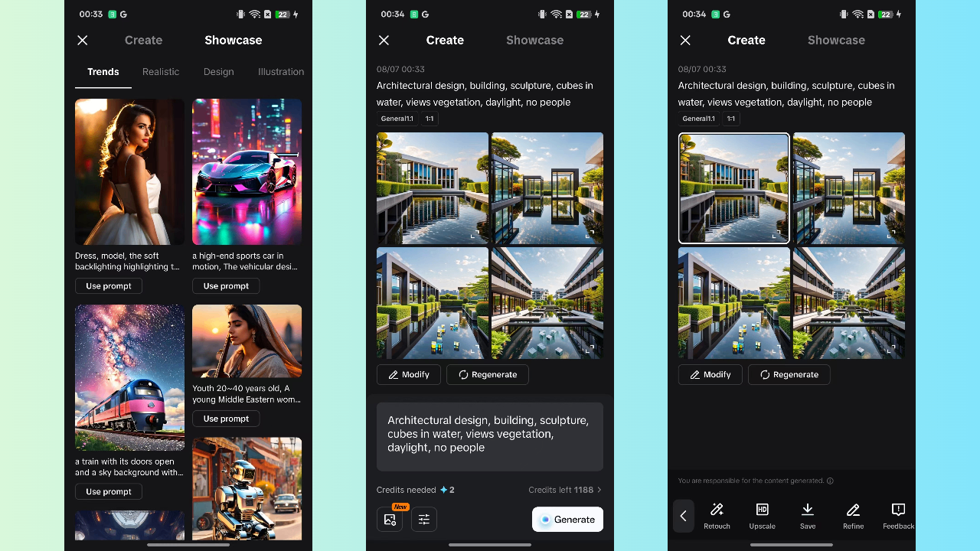Collapse bottom toolbar with back chevron
Screen dimensions: 980x551
(x=684, y=516)
